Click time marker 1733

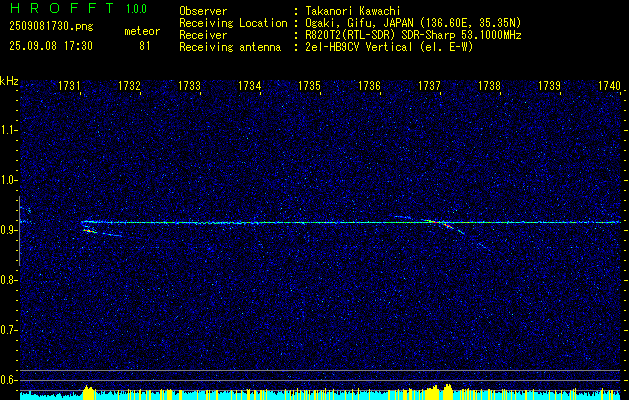pos(189,86)
